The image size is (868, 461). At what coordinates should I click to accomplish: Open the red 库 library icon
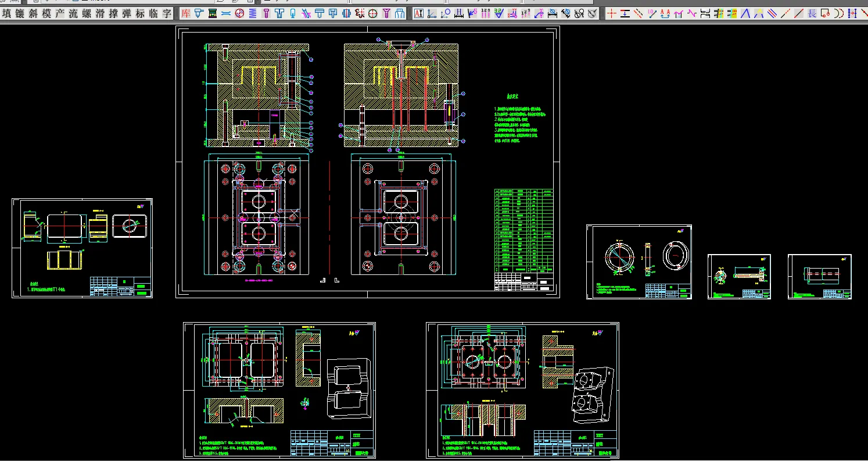click(x=185, y=13)
